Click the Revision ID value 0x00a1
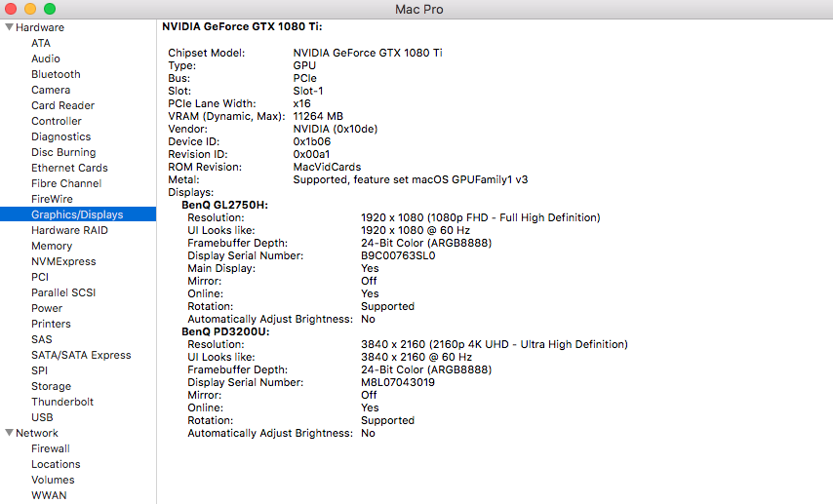The image size is (833, 504). 311,154
